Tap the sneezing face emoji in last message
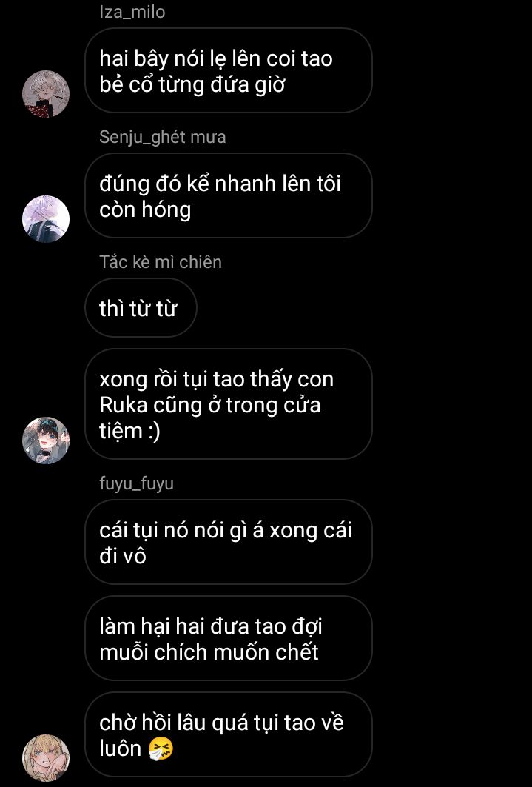The height and width of the screenshot is (787, 532). click(161, 749)
